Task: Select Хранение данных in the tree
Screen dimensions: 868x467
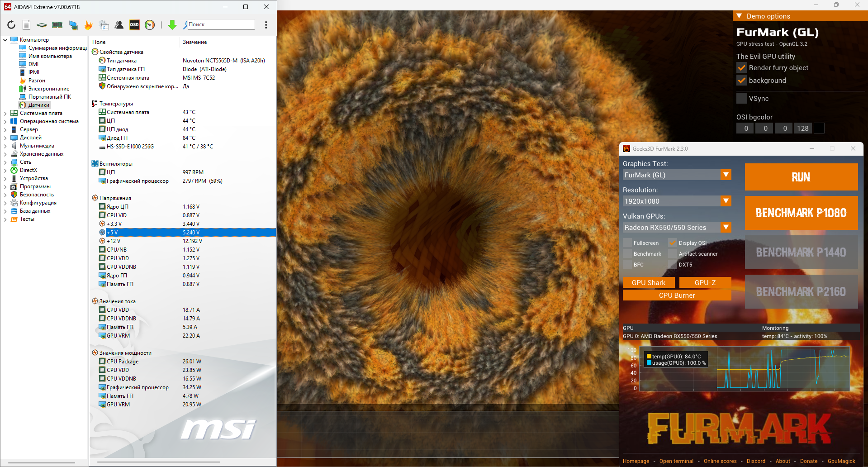Action: coord(42,154)
